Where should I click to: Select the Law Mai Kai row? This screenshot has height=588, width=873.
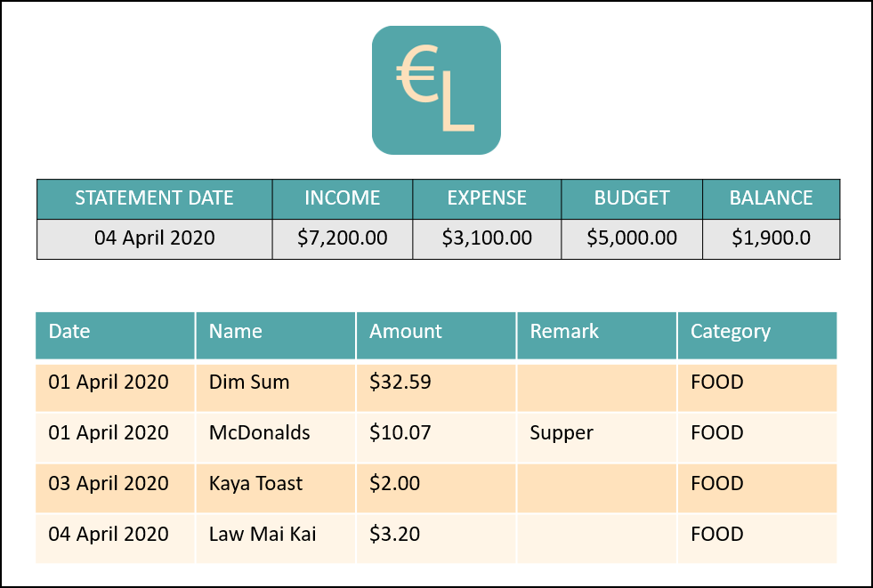[436, 538]
